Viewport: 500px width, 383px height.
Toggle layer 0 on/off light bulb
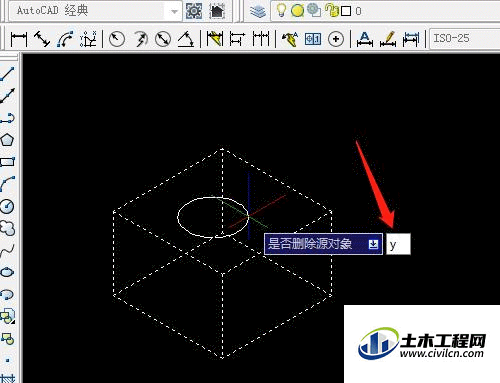[x=281, y=11]
